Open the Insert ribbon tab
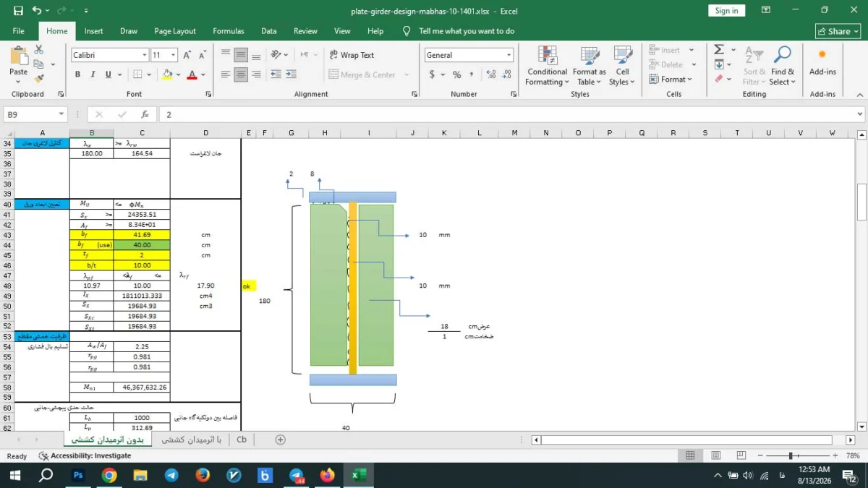Viewport: 868px width, 488px height. coord(93,31)
